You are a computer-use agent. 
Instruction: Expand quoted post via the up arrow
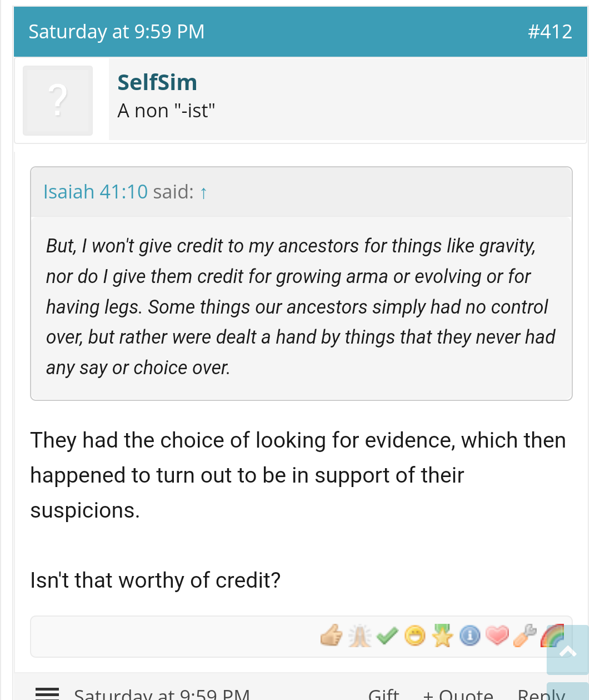pos(203,192)
